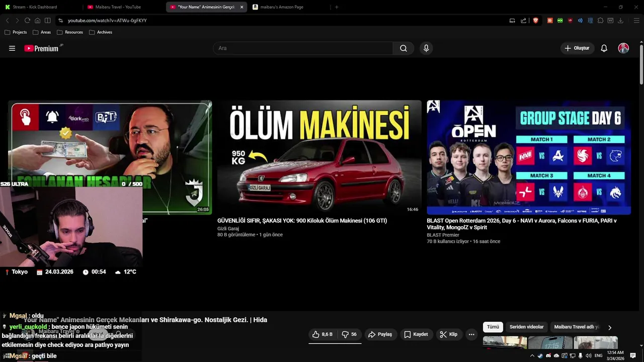Click the install app icon in address bar
644x362 pixels.
(x=512, y=21)
